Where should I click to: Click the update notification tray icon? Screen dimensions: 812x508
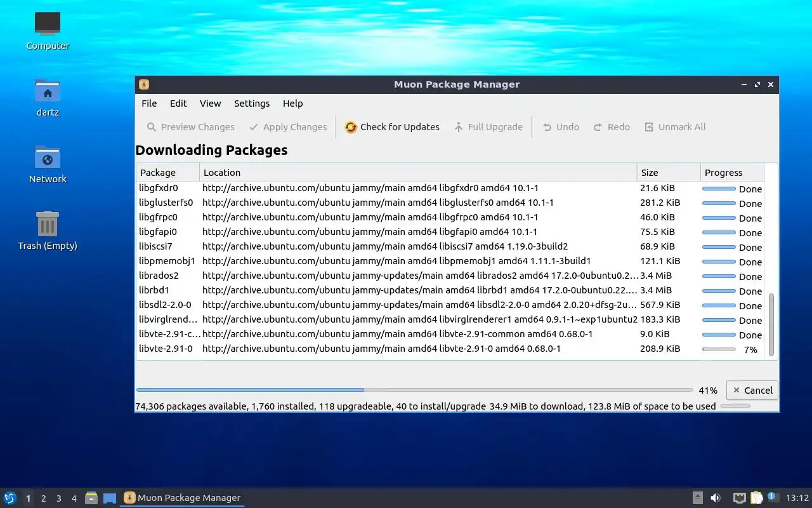(x=773, y=497)
